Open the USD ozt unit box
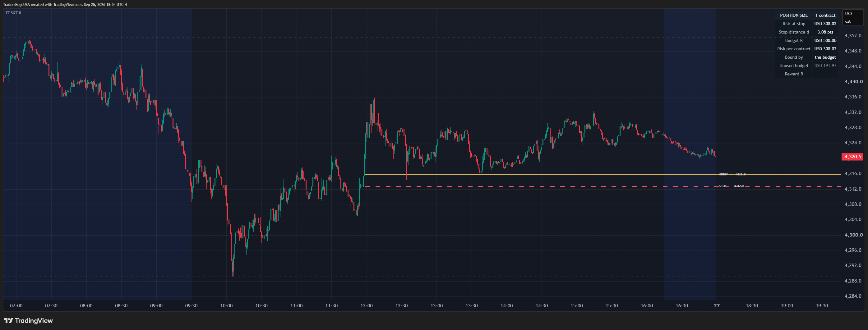Image resolution: width=868 pixels, height=330 pixels. point(852,17)
